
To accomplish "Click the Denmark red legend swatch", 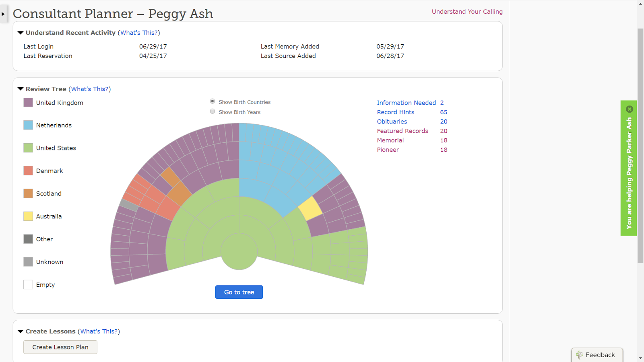I will click(x=28, y=171).
